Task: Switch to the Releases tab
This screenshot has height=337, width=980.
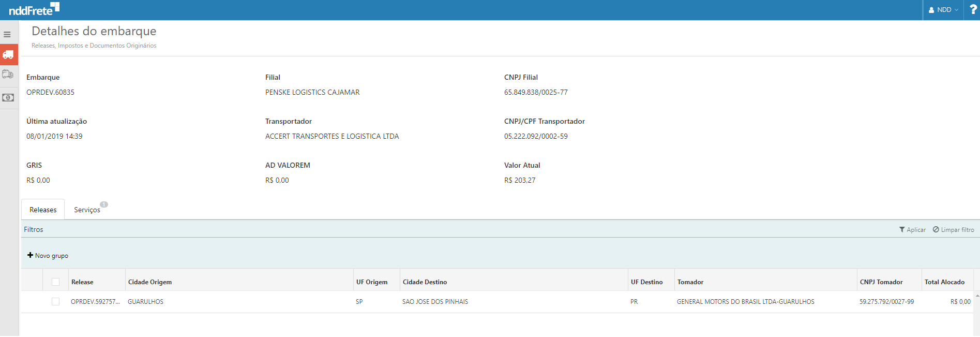Action: (x=43, y=210)
